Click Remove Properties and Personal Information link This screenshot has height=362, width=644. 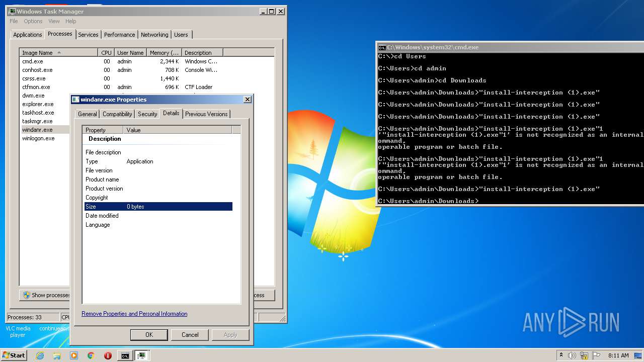(134, 314)
